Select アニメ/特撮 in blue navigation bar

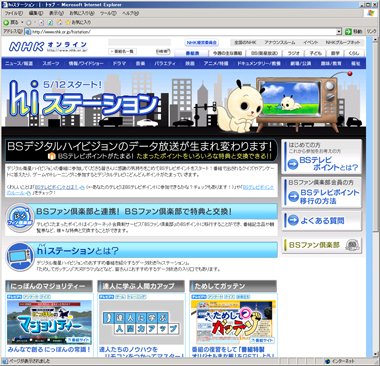(x=216, y=63)
